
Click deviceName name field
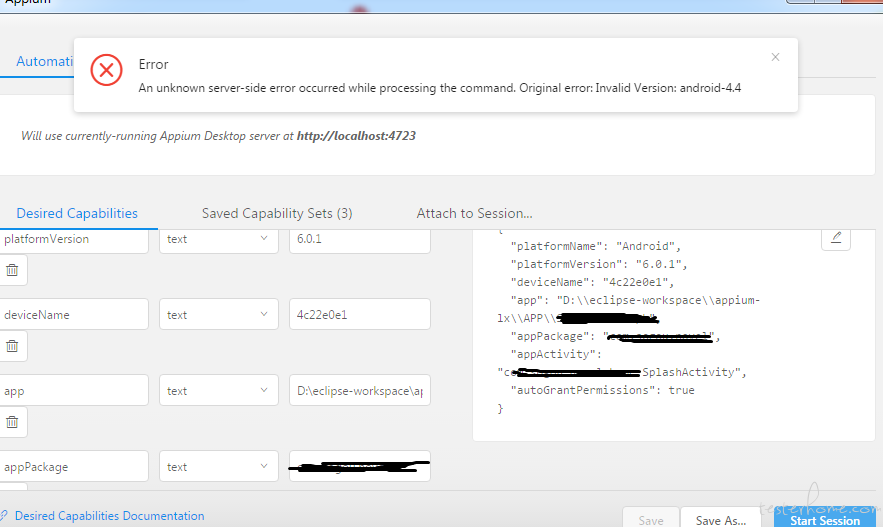coord(74,314)
